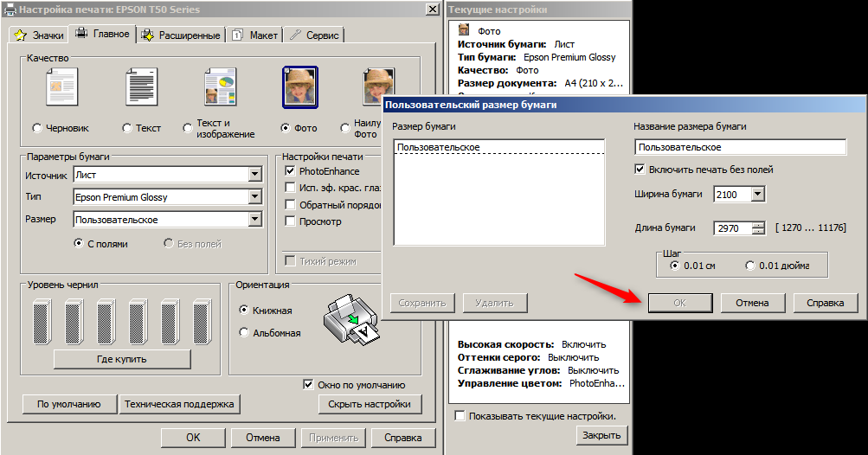Screen dimensions: 868x455
Task: Enable the Просмотр checkbox
Action: click(x=290, y=221)
